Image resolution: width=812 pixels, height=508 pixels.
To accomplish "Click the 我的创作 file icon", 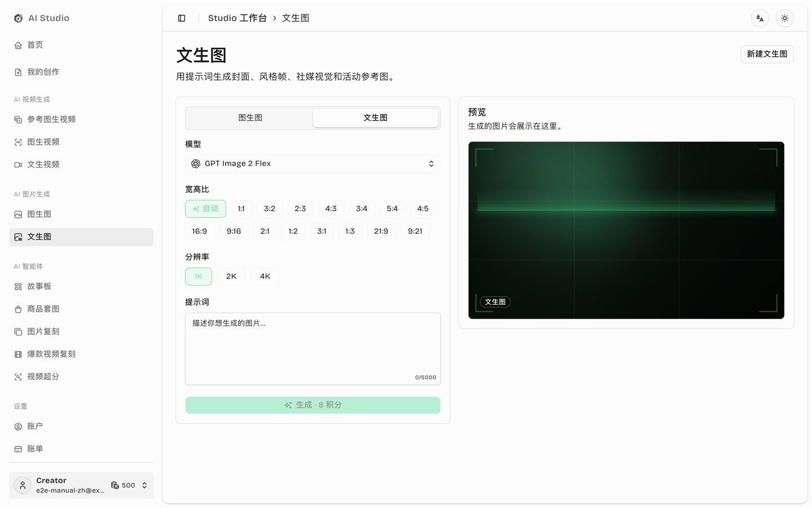I will [x=18, y=72].
